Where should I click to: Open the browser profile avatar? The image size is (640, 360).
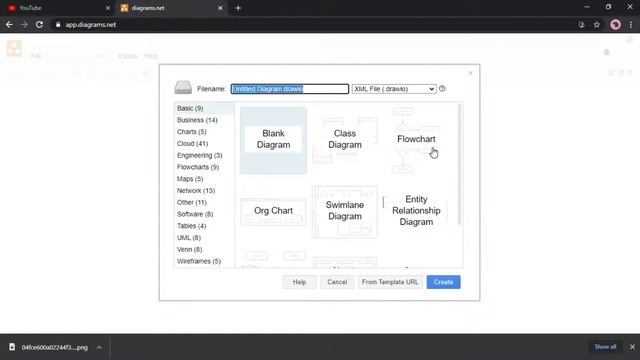point(615,24)
